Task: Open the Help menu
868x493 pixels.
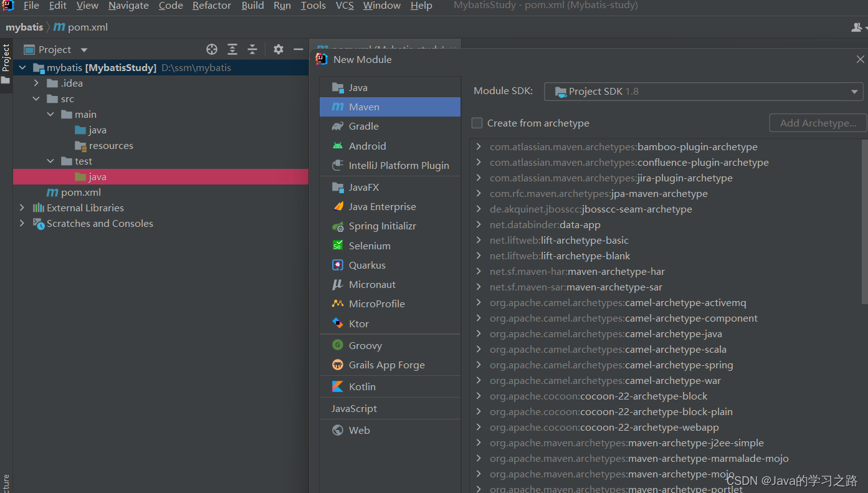Action: [x=421, y=6]
